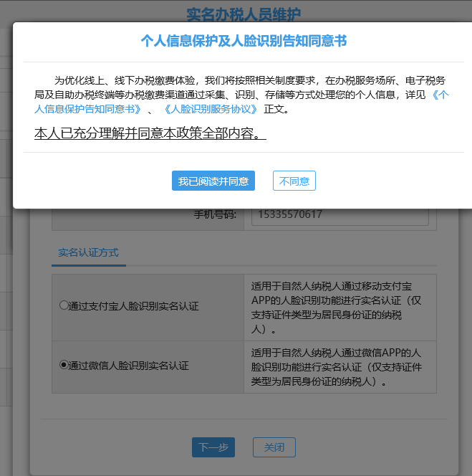Click the 手机号码 label
This screenshot has height=476, width=472.
(x=215, y=214)
